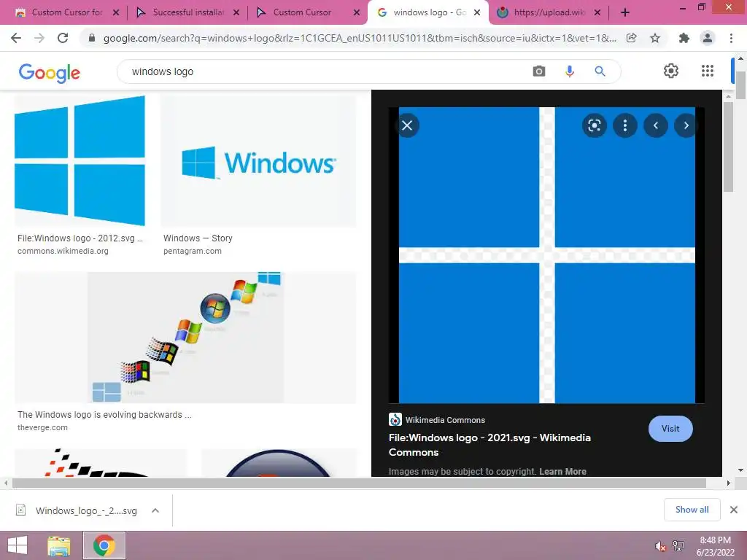Open Chrome's three-dot menu

731,38
